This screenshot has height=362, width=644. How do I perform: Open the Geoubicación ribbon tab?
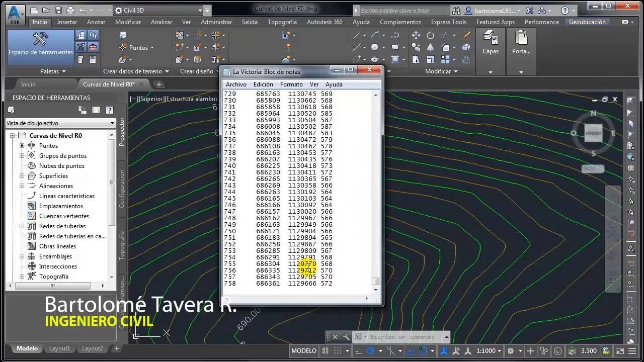(587, 22)
